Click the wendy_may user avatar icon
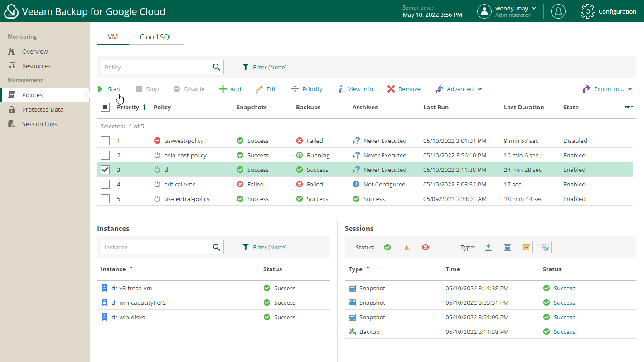Image resolution: width=644 pixels, height=362 pixels. [484, 11]
